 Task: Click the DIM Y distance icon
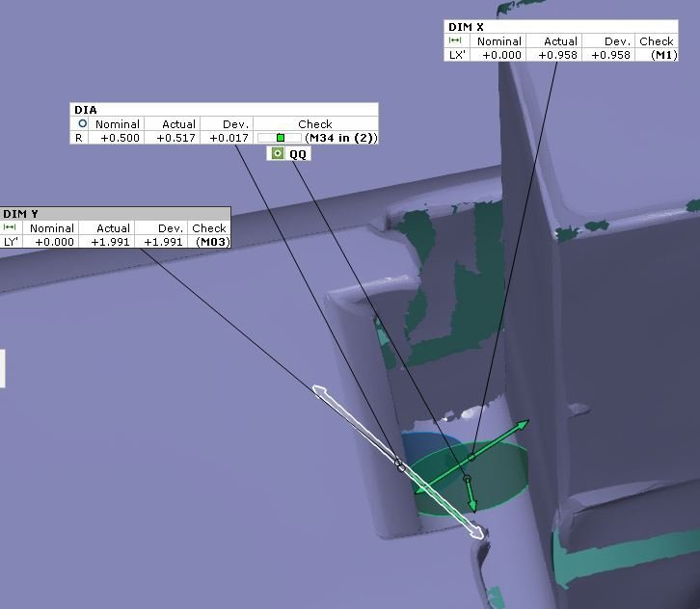(x=10, y=227)
